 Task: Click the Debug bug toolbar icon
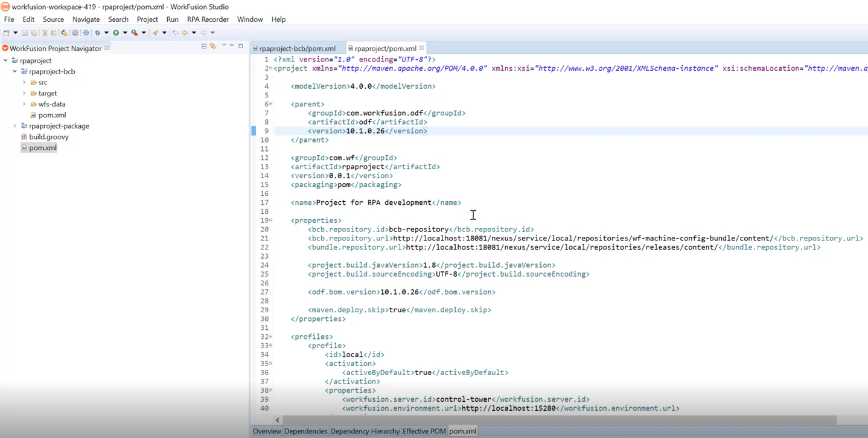point(97,33)
